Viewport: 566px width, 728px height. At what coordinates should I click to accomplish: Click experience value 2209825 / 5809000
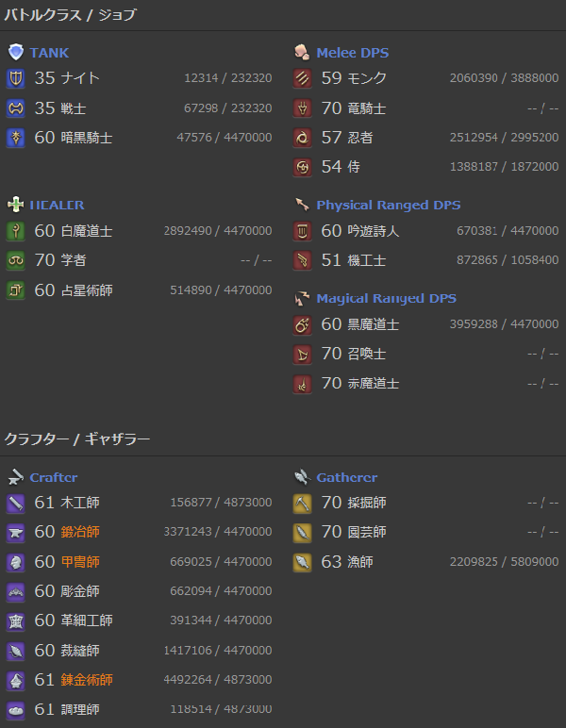(505, 562)
